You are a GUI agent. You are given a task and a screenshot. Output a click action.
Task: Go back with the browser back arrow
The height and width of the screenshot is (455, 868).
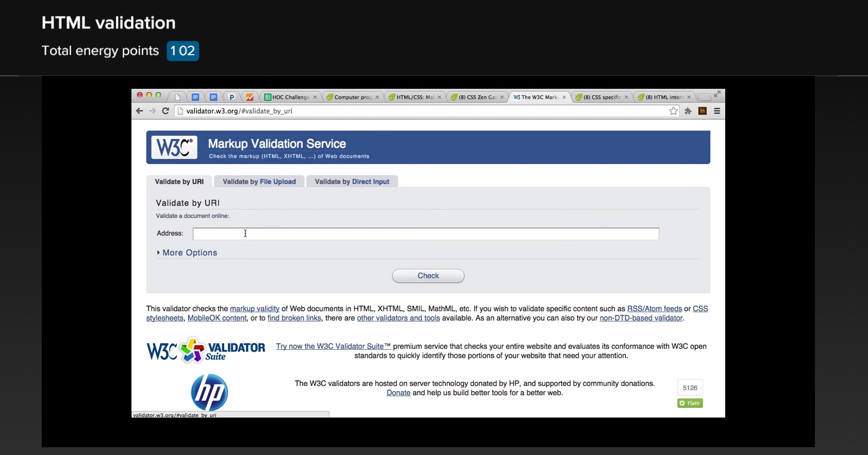pyautogui.click(x=139, y=111)
